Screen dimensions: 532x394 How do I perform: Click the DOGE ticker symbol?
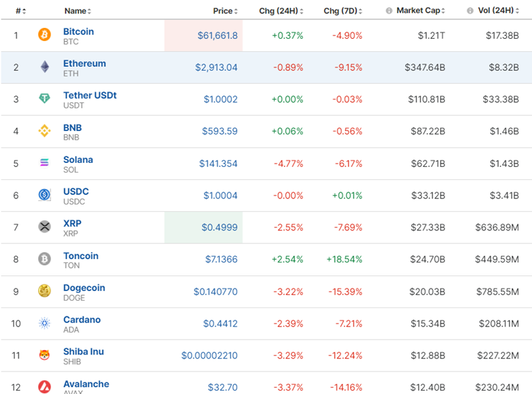click(74, 298)
